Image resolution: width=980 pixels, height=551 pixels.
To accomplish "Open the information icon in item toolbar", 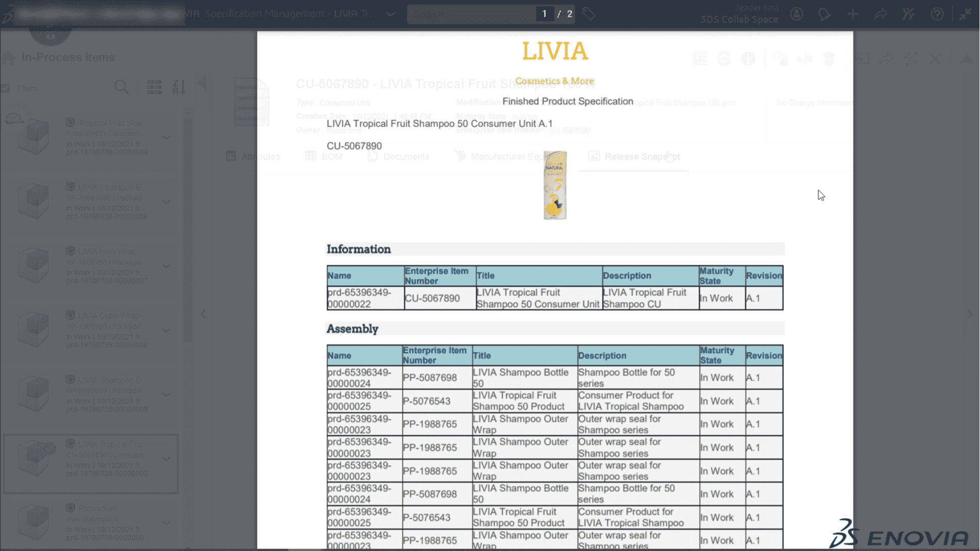I will click(x=748, y=59).
